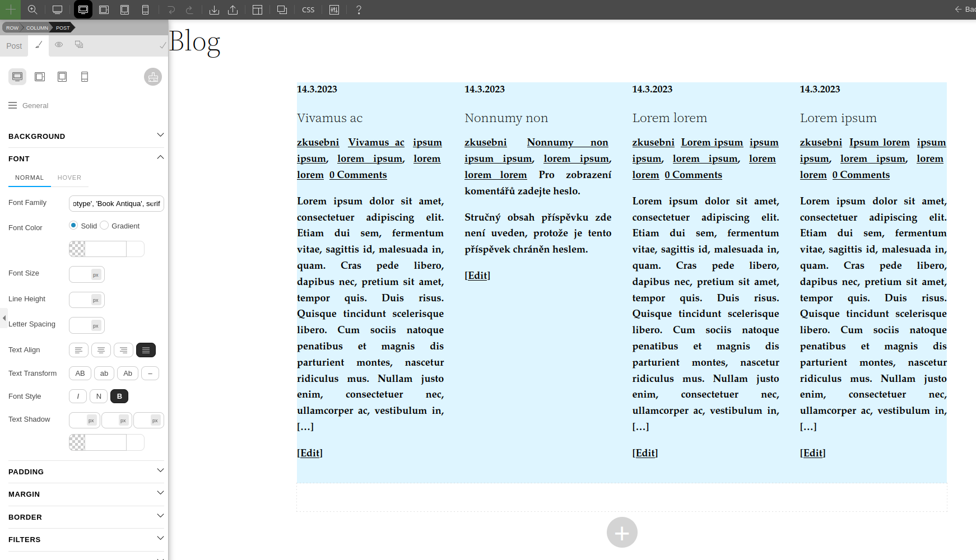Open the General section hamburger menu
Image resolution: width=976 pixels, height=560 pixels.
click(x=13, y=105)
